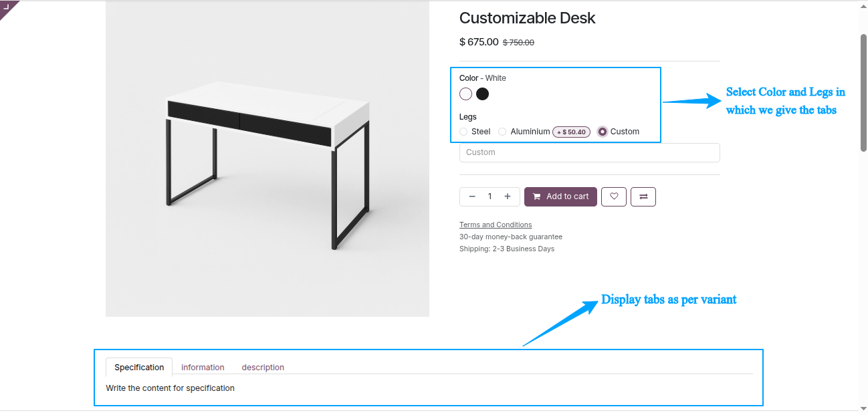868x415 pixels.
Task: Select the Aluminium legs option
Action: tap(502, 132)
